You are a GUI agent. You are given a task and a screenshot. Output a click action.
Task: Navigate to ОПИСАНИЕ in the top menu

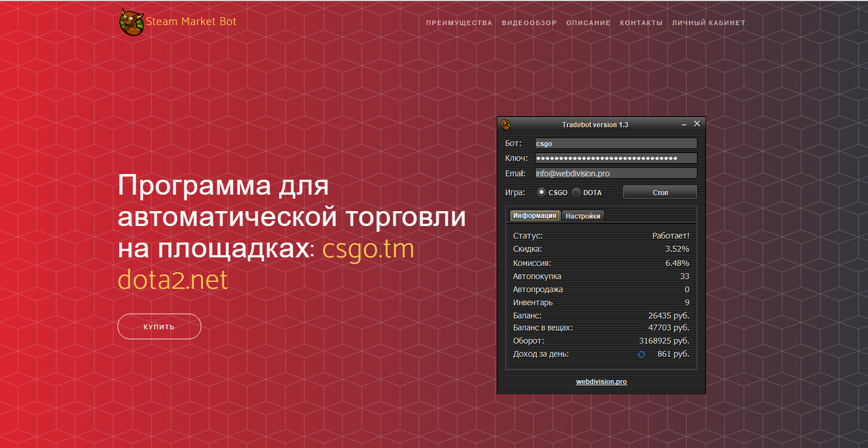pos(588,23)
